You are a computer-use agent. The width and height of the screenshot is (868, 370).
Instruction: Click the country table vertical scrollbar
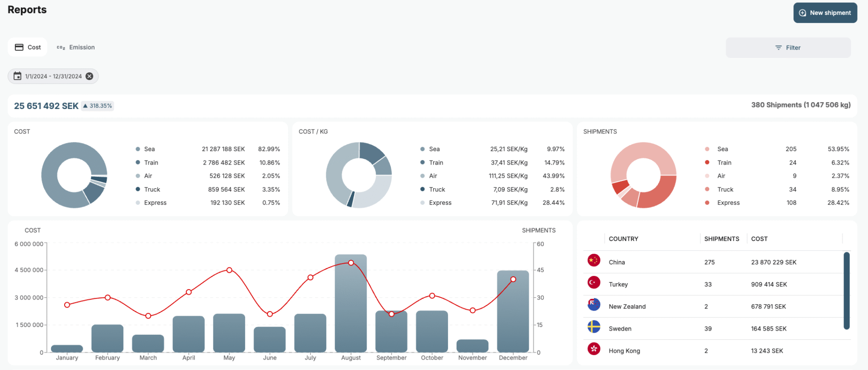(x=846, y=290)
